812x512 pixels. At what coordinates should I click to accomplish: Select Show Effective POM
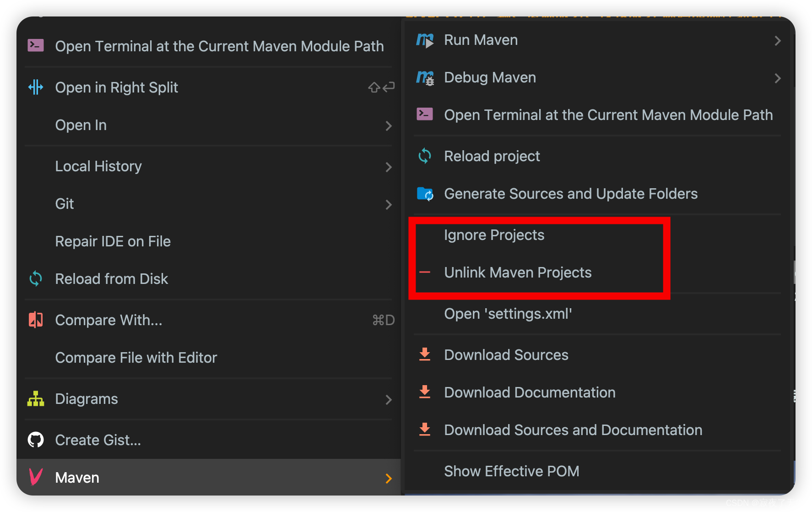click(598, 471)
